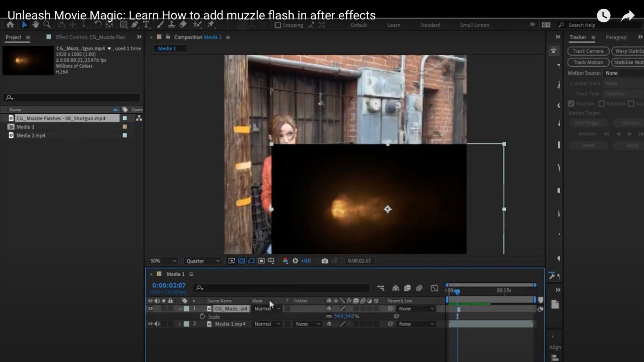Switch to the Standard workspace

tap(430, 25)
